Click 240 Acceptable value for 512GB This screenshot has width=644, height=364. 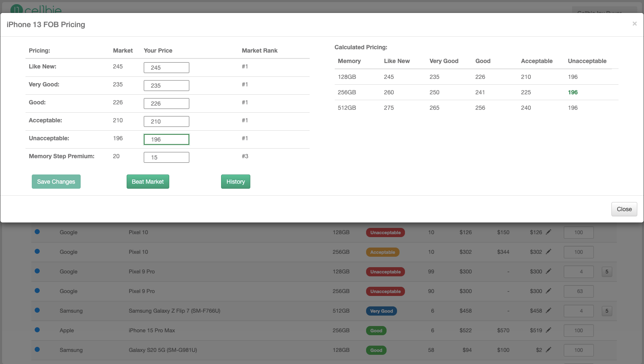(526, 108)
